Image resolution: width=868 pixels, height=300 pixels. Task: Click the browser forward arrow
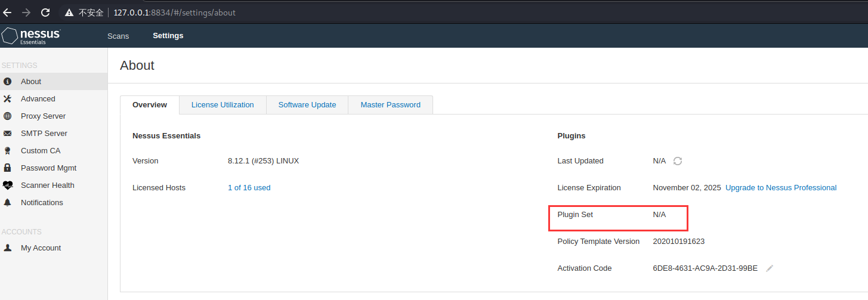[26, 13]
